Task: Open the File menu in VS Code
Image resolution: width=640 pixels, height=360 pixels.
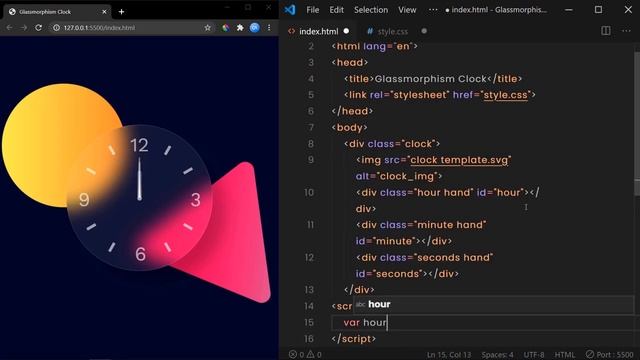Action: click(313, 10)
